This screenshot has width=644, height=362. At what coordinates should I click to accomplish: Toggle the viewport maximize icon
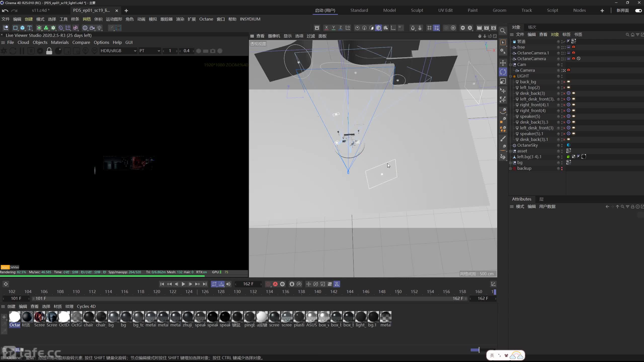[x=495, y=36]
